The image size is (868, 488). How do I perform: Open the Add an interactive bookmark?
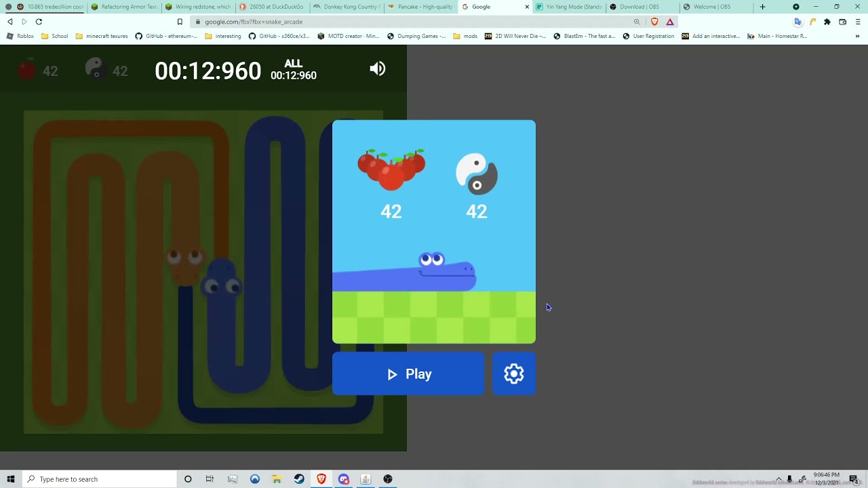(711, 36)
